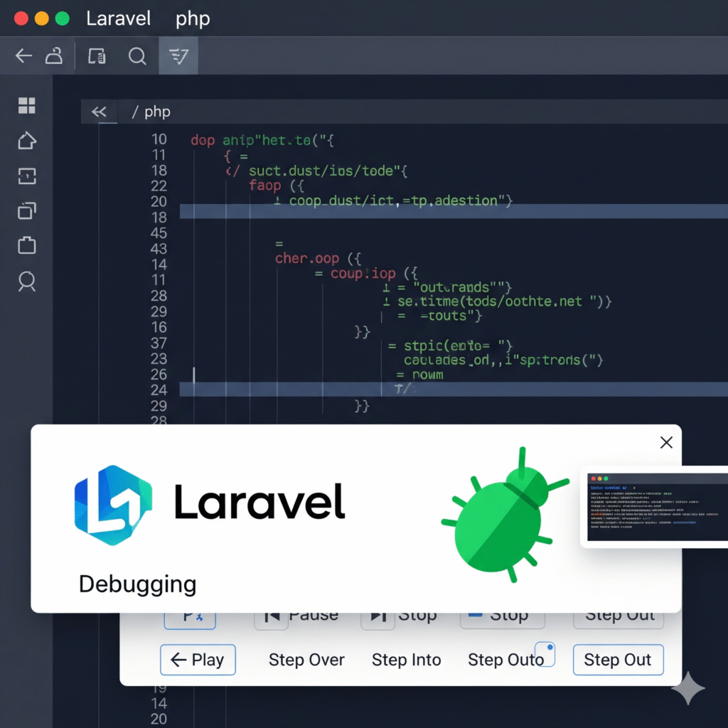This screenshot has height=728, width=728.
Task: Click the Laravel wordmark in the popup
Action: tap(259, 501)
